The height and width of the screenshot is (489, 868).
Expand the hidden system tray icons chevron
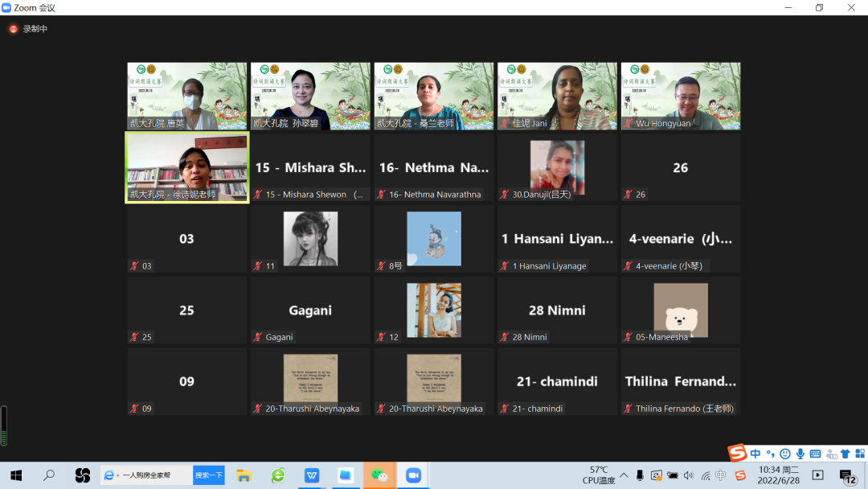click(624, 475)
